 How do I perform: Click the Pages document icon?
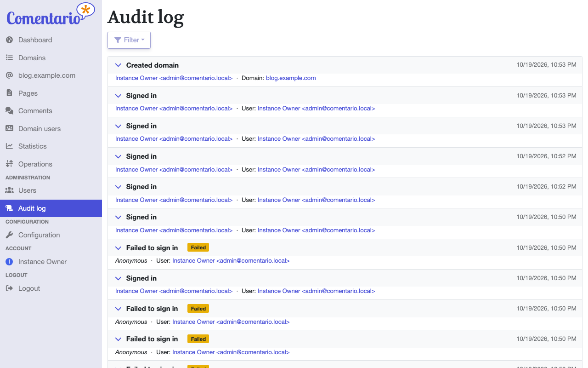(x=9, y=93)
